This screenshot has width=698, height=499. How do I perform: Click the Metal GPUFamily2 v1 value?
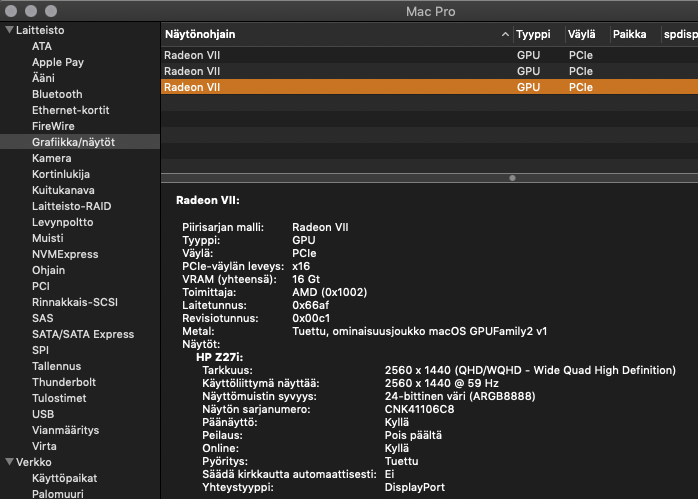tap(419, 332)
